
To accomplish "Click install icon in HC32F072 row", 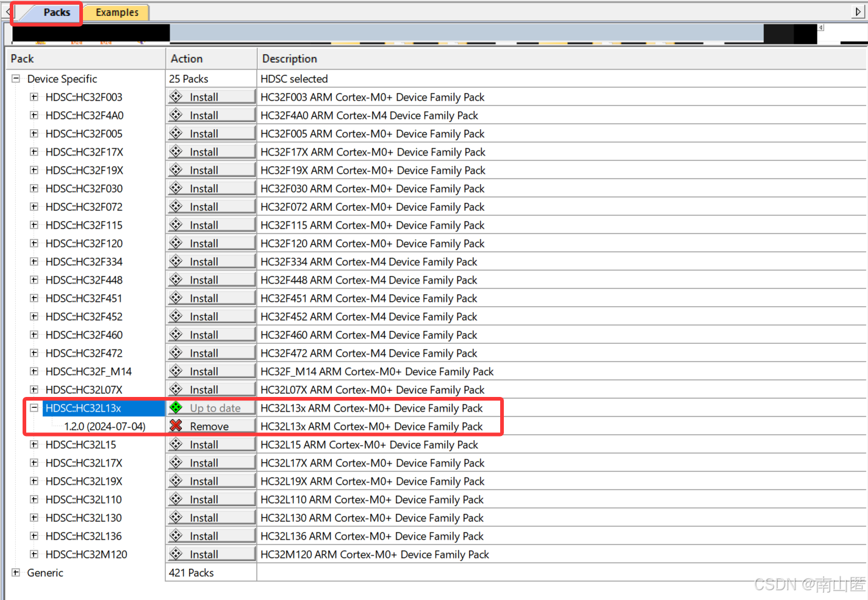I will [x=176, y=206].
